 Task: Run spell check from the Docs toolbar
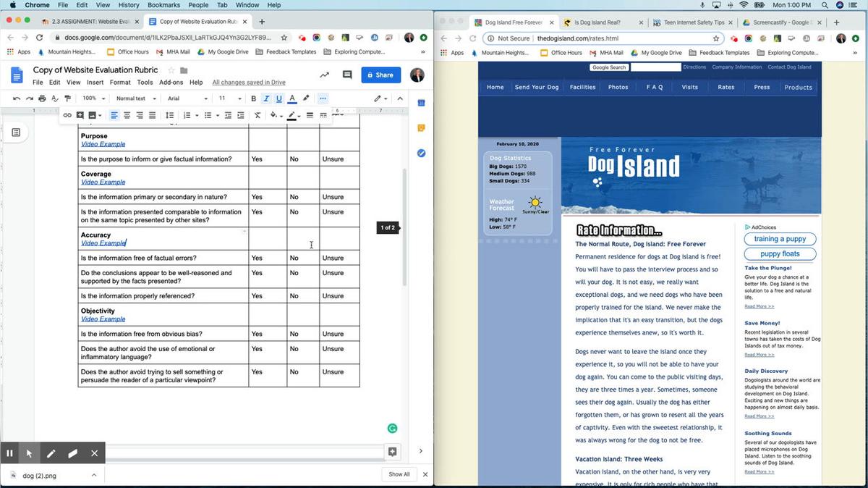[55, 98]
